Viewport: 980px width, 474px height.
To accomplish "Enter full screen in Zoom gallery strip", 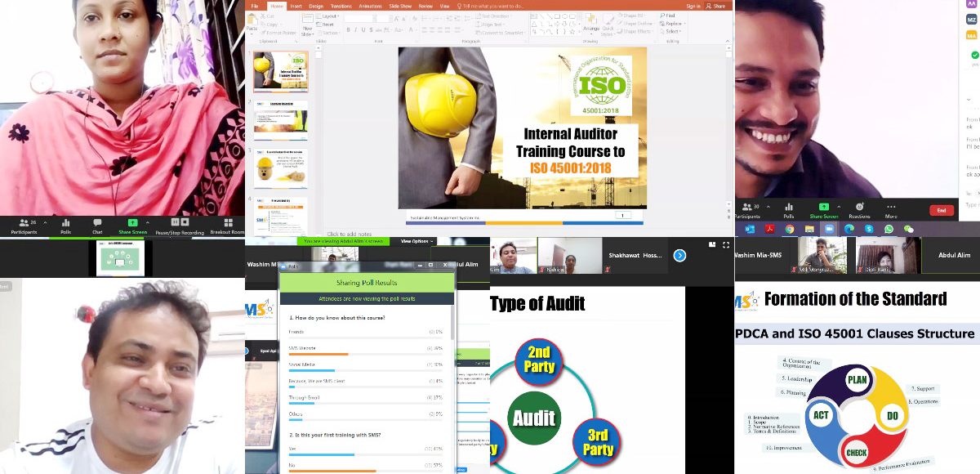I will coord(724,244).
